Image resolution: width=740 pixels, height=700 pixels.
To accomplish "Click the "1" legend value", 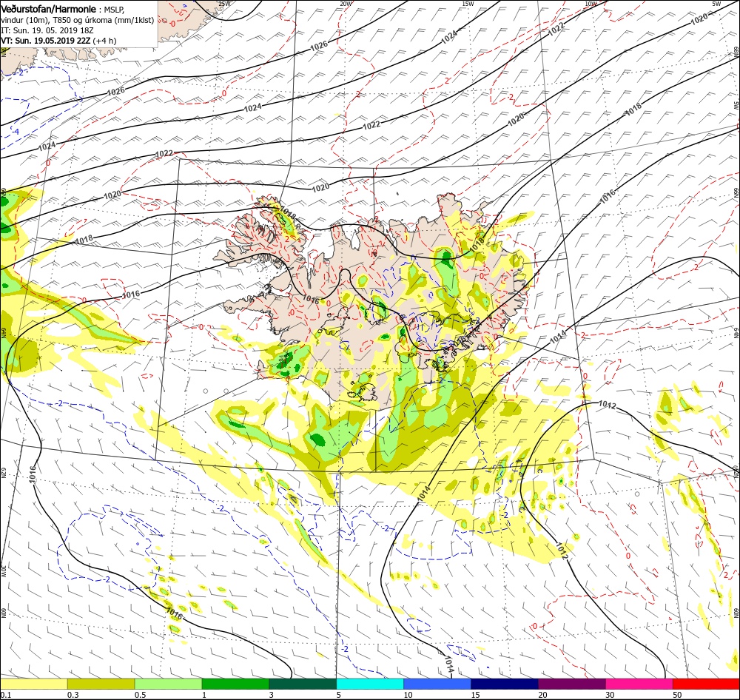I will (204, 695).
